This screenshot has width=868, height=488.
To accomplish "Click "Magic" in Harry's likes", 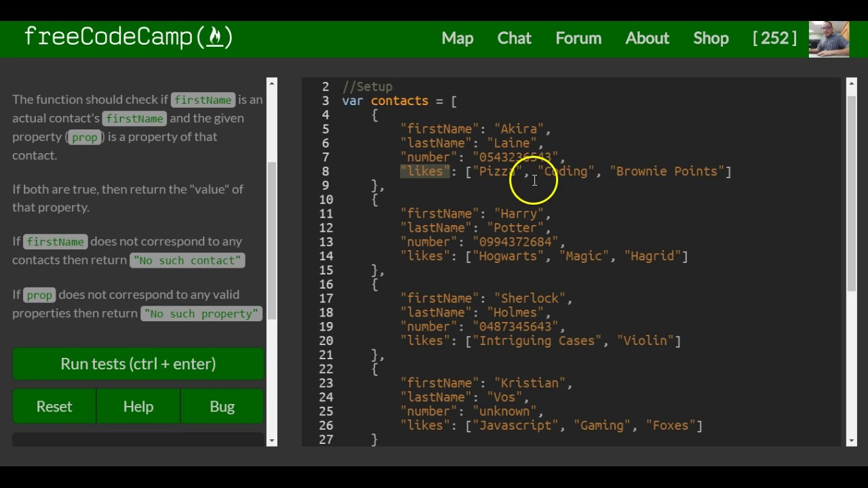I will click(x=584, y=256).
